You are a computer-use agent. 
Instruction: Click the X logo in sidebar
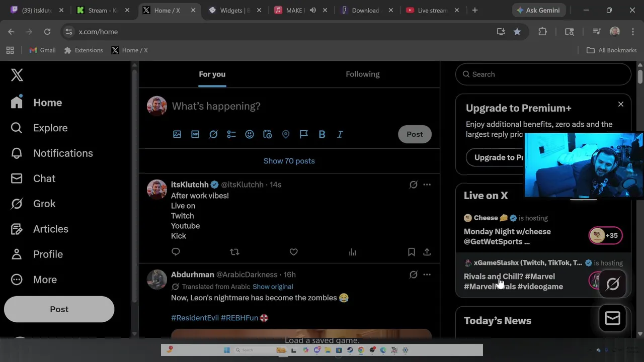point(17,75)
